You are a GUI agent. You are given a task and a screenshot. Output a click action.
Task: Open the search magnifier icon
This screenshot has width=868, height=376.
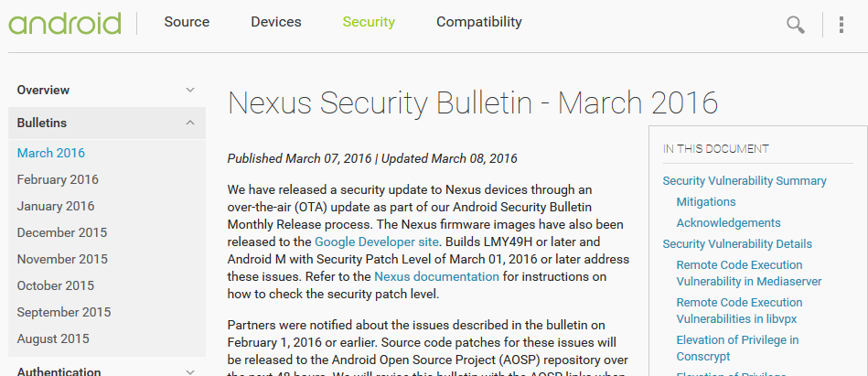[796, 25]
